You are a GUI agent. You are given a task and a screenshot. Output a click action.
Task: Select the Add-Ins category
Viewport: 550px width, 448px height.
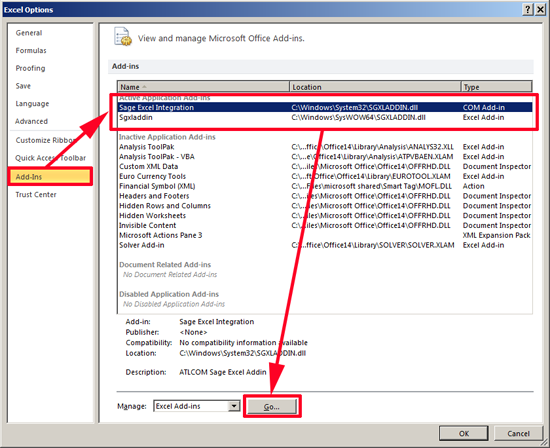coord(50,176)
